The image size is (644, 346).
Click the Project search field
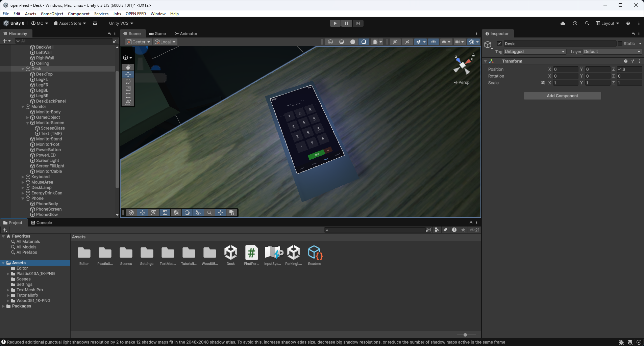coord(375,230)
